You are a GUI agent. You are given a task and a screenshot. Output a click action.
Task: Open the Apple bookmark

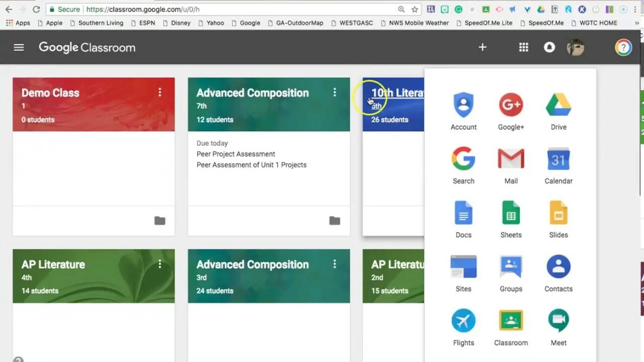[x=50, y=23]
